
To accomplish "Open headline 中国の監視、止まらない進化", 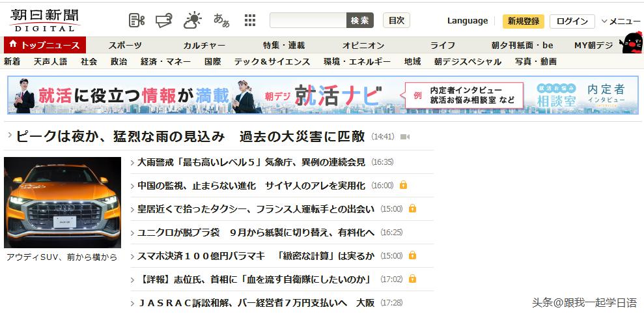I will tap(251, 186).
